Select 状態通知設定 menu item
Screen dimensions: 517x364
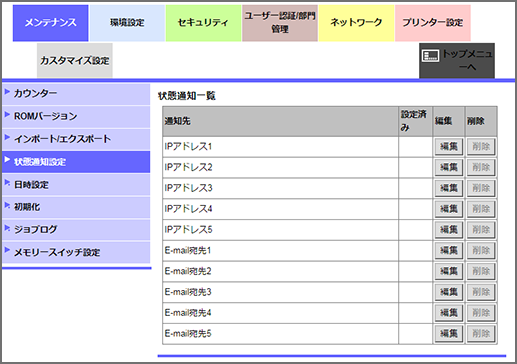pyautogui.click(x=76, y=162)
